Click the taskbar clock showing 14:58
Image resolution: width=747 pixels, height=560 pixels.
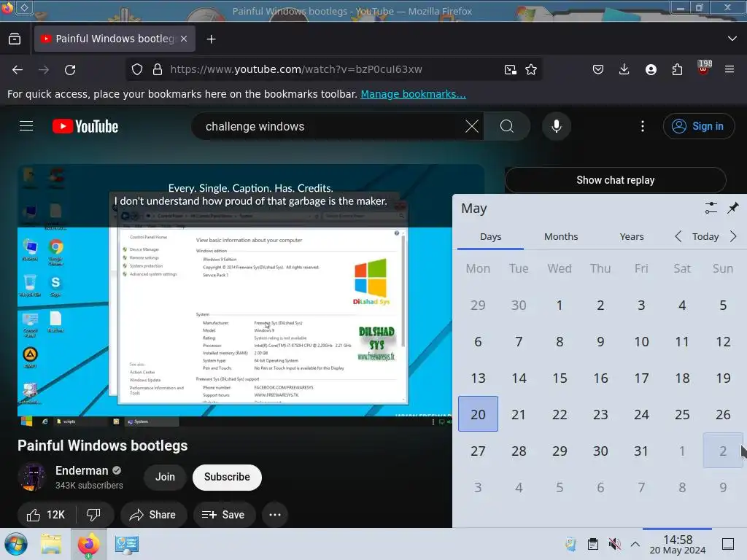pyautogui.click(x=678, y=544)
